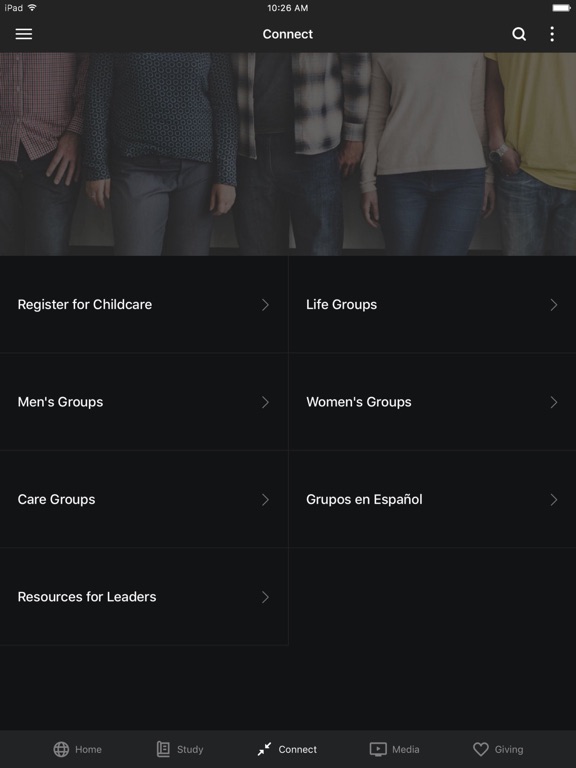Open Men's Groups

(x=144, y=402)
